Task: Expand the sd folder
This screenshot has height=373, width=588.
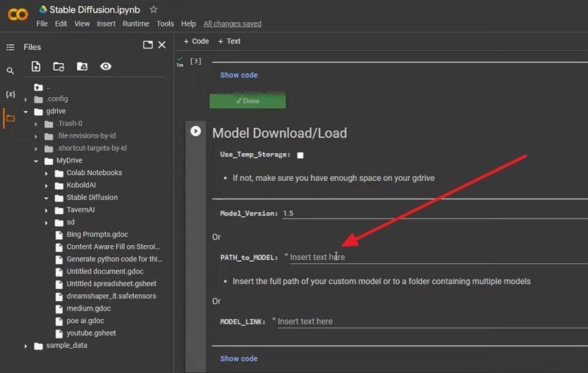Action: click(x=46, y=223)
